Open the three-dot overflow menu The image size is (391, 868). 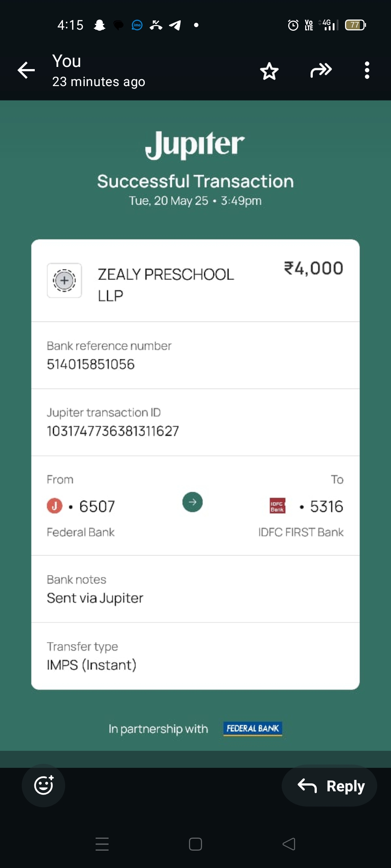[367, 70]
